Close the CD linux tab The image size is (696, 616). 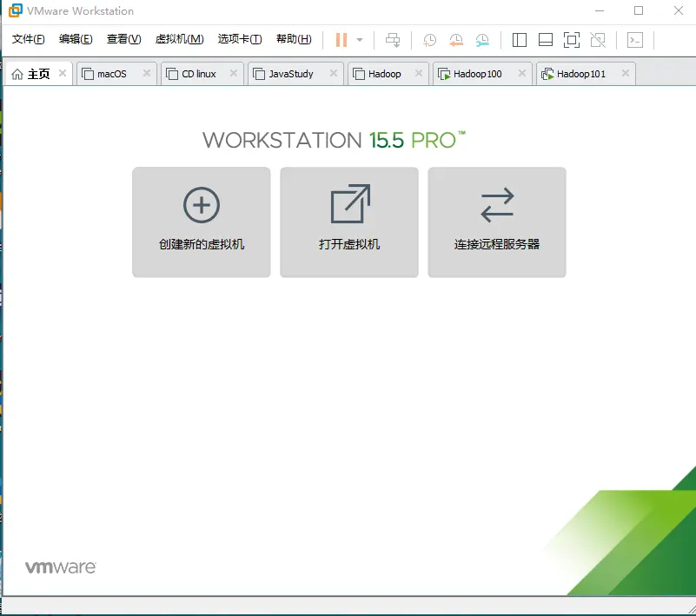pyautogui.click(x=234, y=73)
